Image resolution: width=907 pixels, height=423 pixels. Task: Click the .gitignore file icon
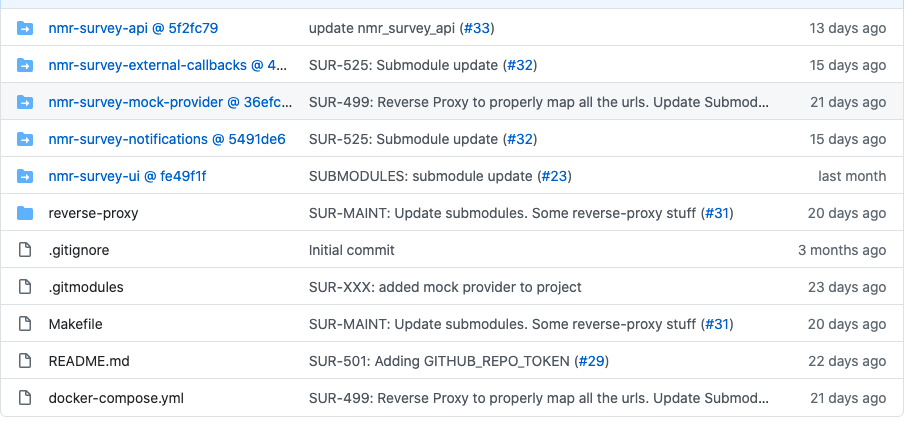25,250
